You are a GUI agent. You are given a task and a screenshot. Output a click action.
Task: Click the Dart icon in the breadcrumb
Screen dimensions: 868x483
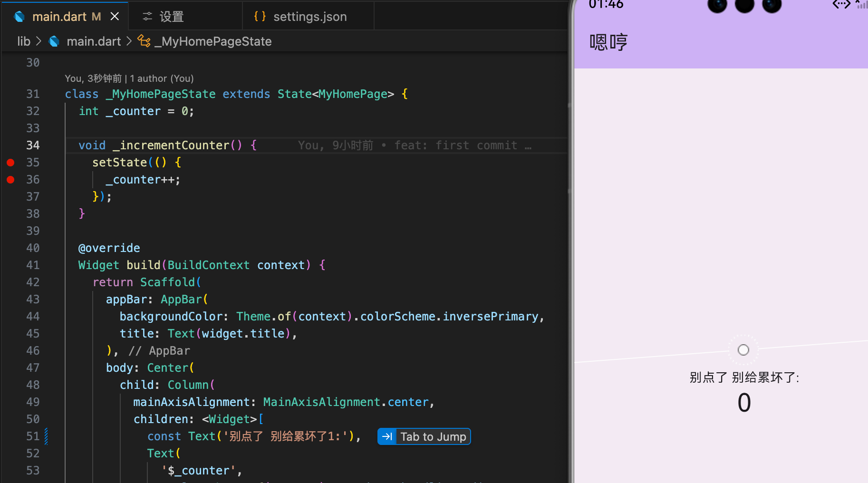[54, 41]
